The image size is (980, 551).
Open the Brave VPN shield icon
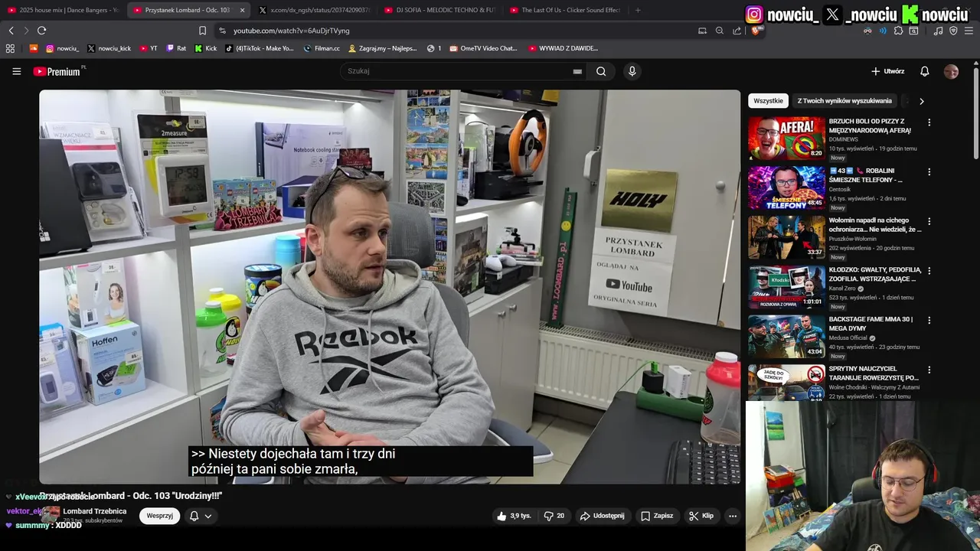coord(953,31)
